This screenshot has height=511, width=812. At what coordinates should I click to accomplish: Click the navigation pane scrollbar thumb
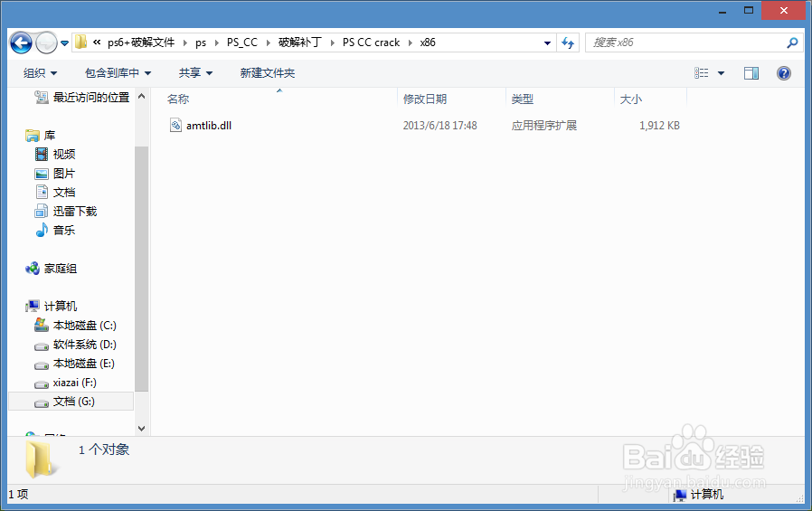pos(141,269)
